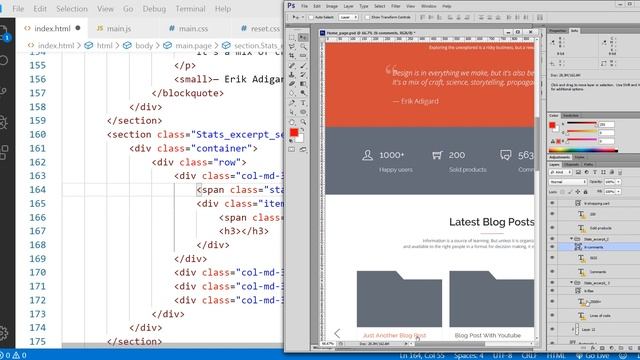The width and height of the screenshot is (640, 360).
Task: Select the Clone Stamp tool
Action: [x=291, y=75]
